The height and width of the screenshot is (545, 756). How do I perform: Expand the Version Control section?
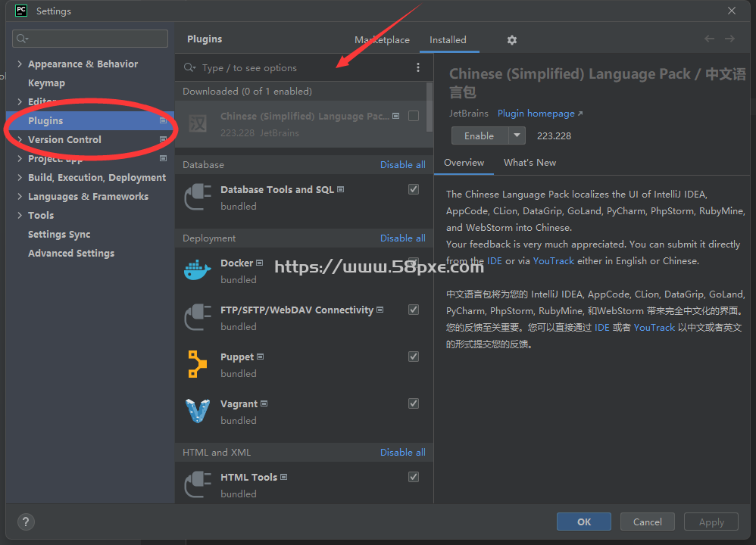pyautogui.click(x=20, y=139)
